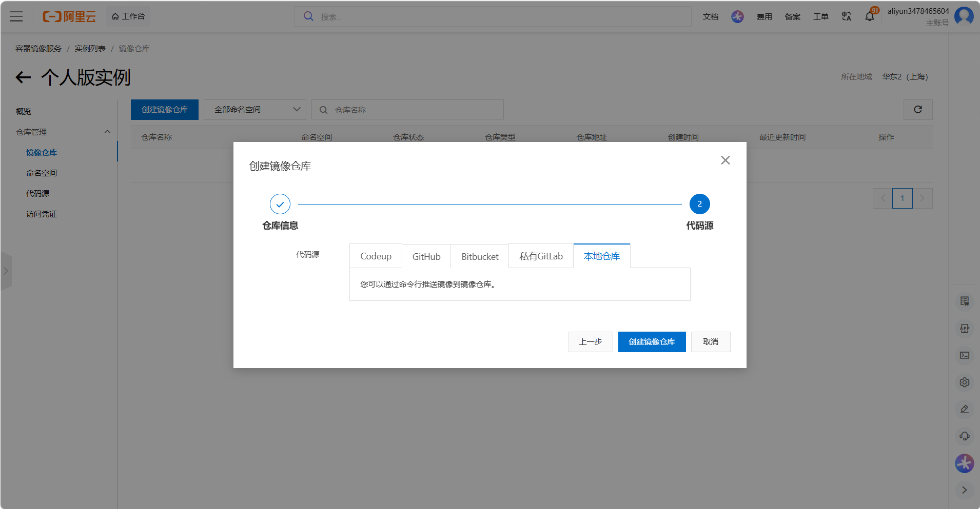Viewport: 980px width, 509px height.
Task: Click the 仓库名称 column header
Action: 157,137
